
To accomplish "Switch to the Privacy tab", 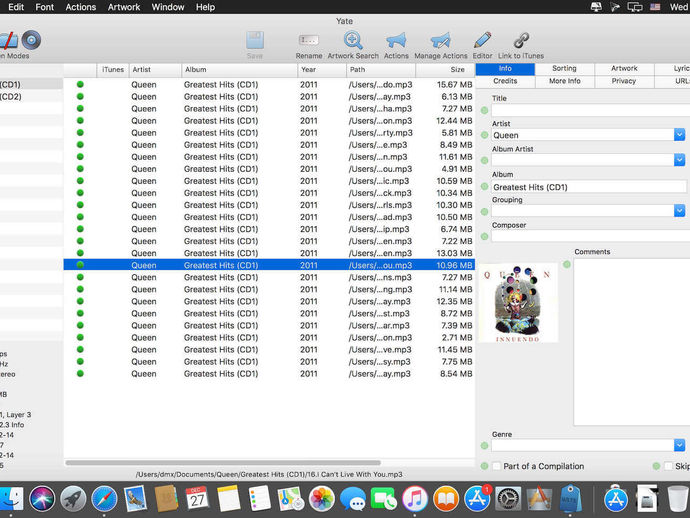I will pos(624,81).
